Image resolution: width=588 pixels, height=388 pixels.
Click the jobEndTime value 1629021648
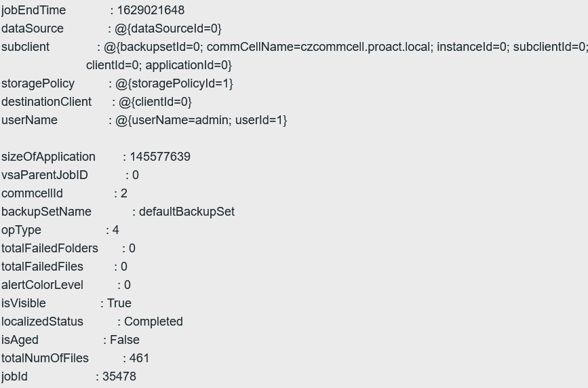tap(151, 10)
